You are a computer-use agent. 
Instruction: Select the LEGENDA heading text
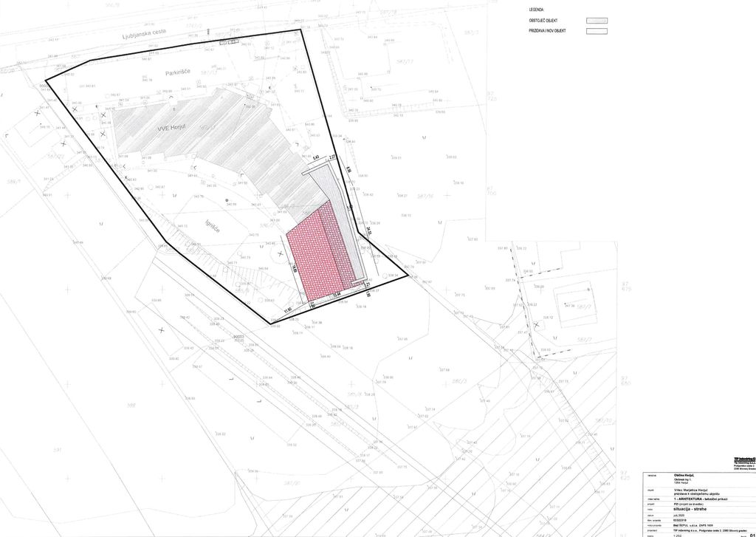(537, 9)
